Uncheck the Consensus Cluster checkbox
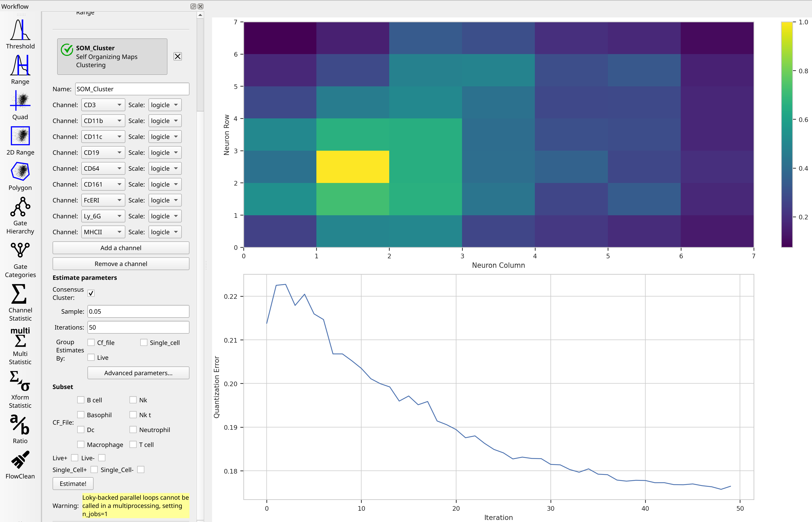812x522 pixels. [x=91, y=293]
